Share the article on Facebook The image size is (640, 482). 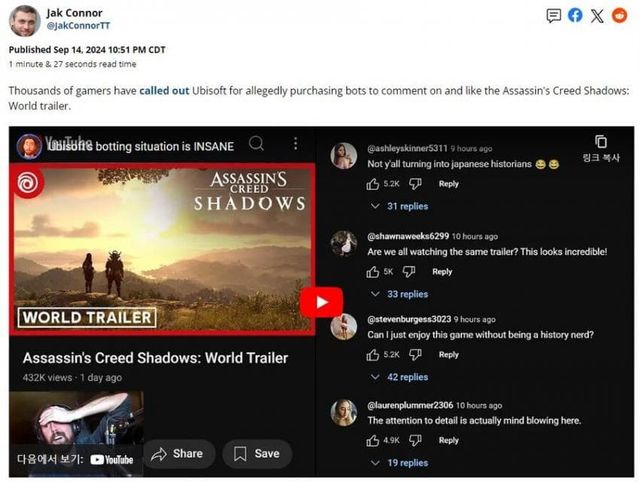pos(575,15)
